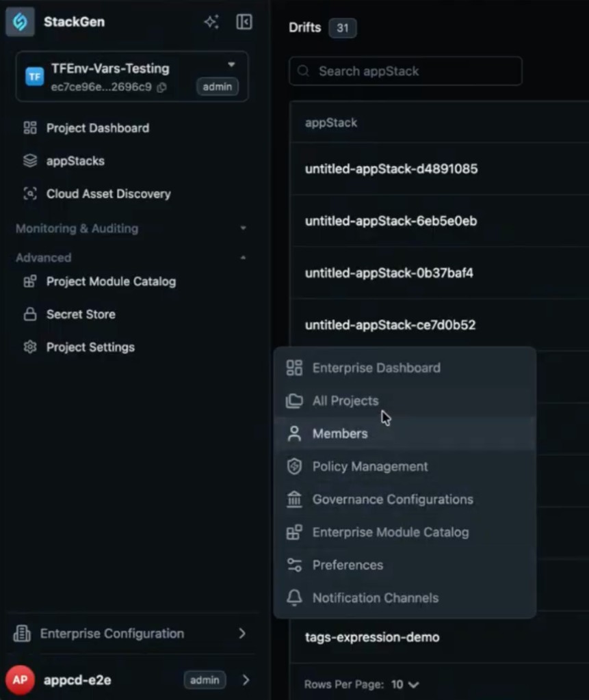Click the StackGen logo icon
This screenshot has width=589, height=700.
click(20, 21)
